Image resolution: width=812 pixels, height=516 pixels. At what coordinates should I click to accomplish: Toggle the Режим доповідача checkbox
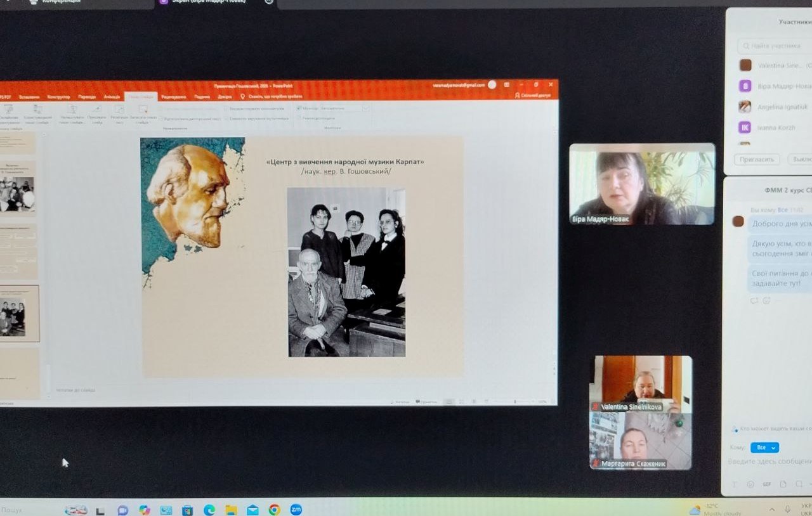(299, 117)
